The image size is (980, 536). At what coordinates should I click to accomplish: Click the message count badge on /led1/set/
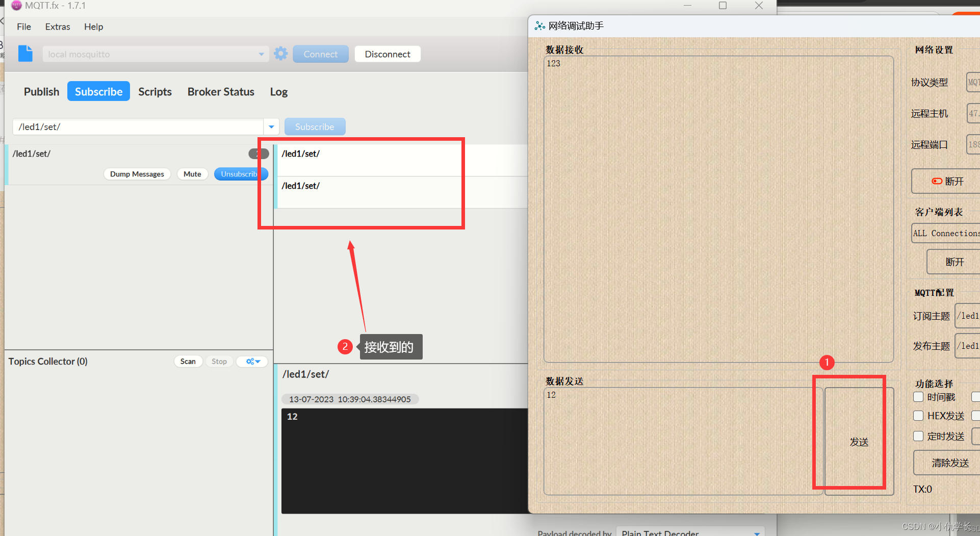click(x=258, y=154)
